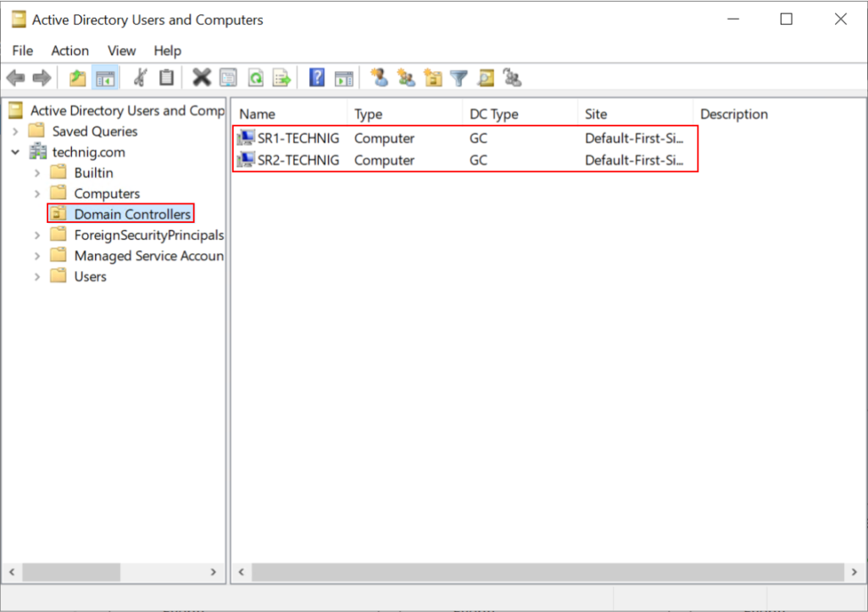Toggle Show/Hide Action Pane icon

344,78
